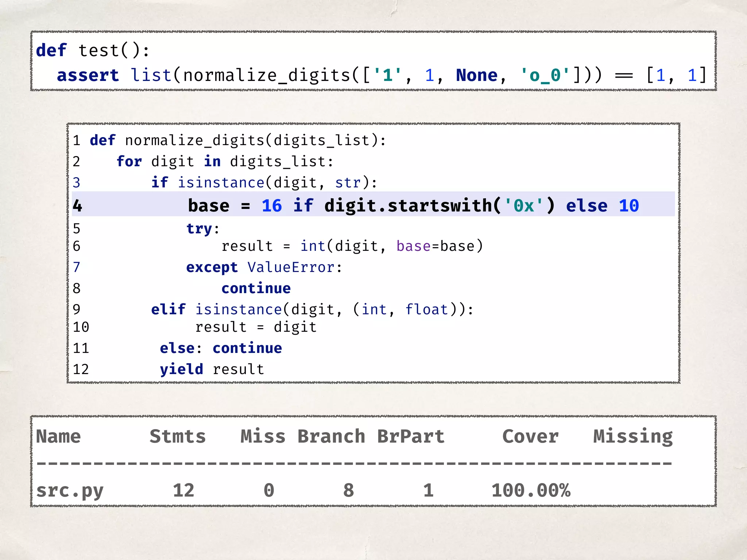This screenshot has width=747, height=560.
Task: Click the 'None' value in the test list
Action: click(477, 75)
